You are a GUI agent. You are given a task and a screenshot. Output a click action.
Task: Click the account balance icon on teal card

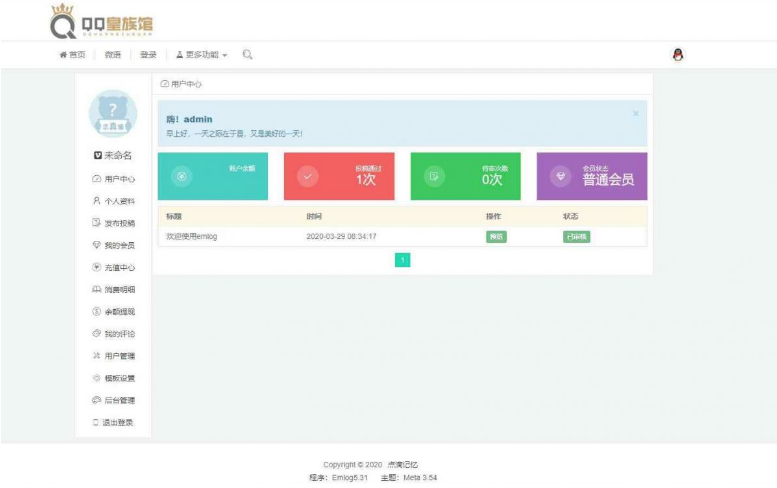tap(181, 177)
